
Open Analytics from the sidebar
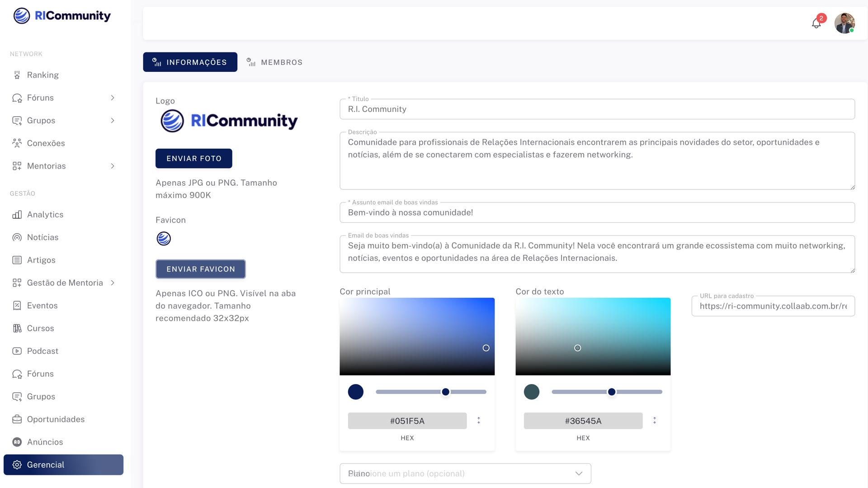pos(45,215)
